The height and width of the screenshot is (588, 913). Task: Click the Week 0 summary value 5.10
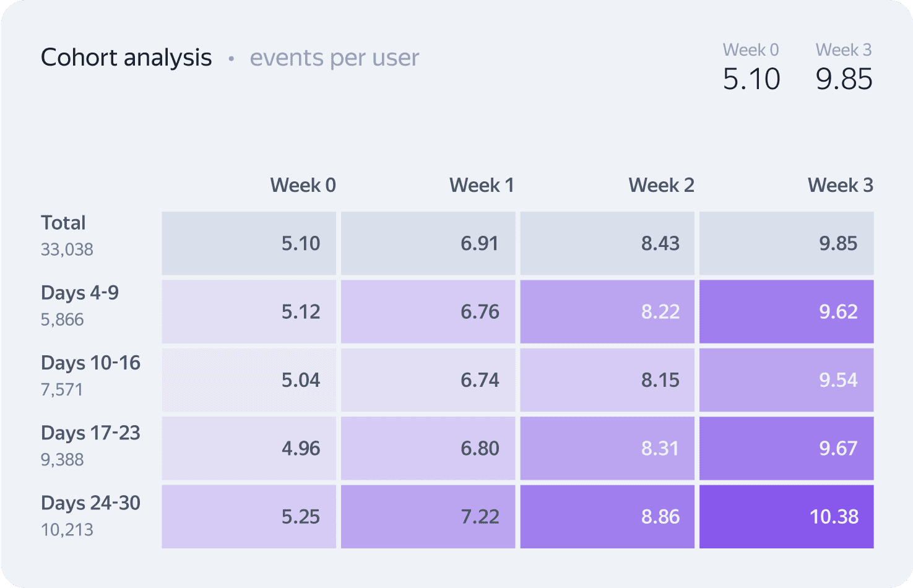point(751,79)
